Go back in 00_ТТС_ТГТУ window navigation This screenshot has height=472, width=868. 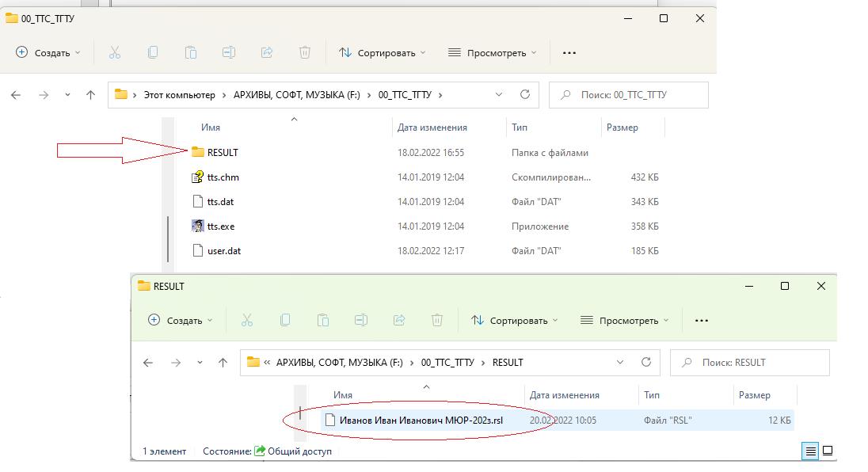(x=16, y=95)
